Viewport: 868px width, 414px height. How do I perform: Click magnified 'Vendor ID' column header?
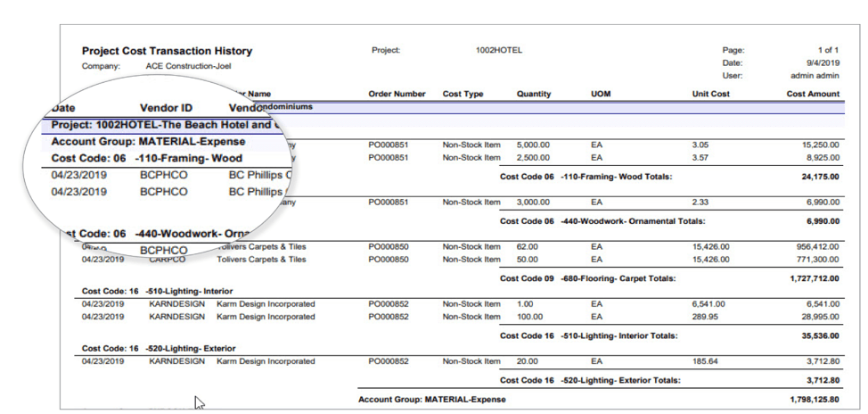tap(166, 109)
